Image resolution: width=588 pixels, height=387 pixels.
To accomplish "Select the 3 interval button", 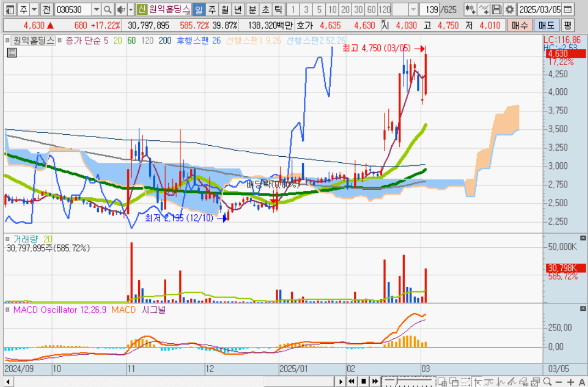I will pyautogui.click(x=306, y=9).
